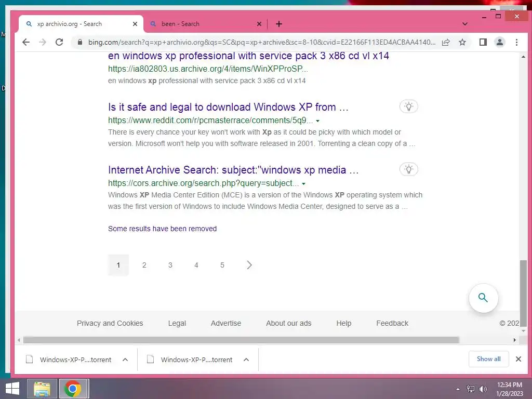This screenshot has width=532, height=399.
Task: Open the Chrome side panel
Action: click(483, 42)
